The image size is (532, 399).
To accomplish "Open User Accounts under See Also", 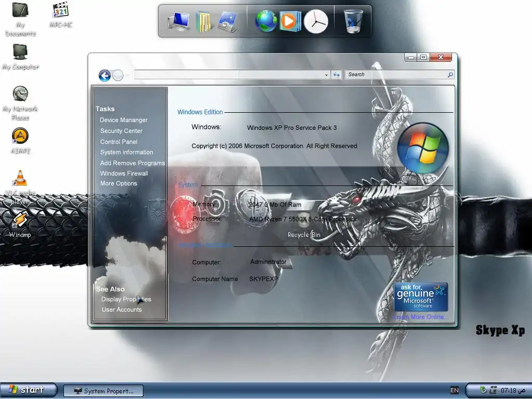I will click(x=122, y=310).
